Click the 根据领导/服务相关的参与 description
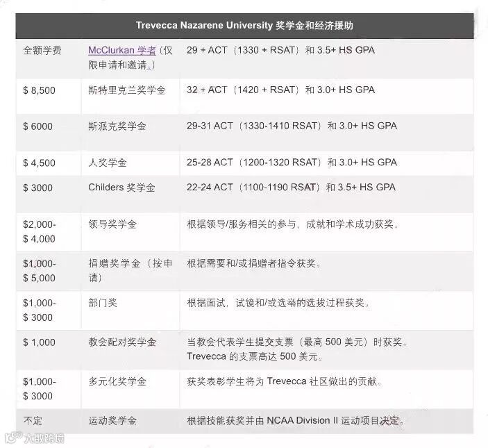The image size is (488, 448). (293, 224)
